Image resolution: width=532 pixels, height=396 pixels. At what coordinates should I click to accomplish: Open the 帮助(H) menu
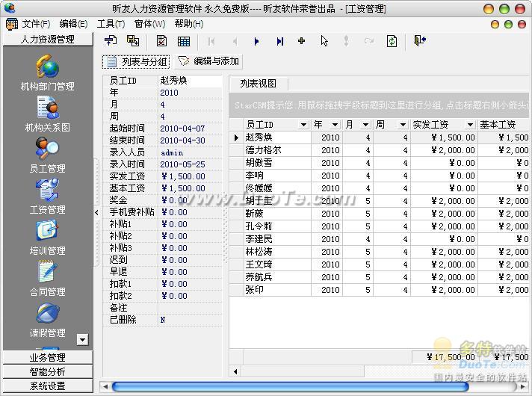click(189, 24)
